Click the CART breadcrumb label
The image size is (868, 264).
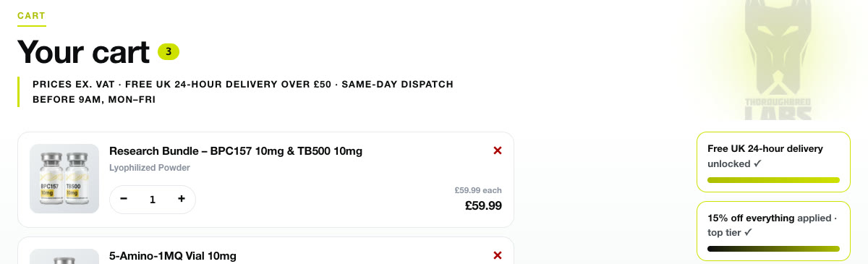31,15
